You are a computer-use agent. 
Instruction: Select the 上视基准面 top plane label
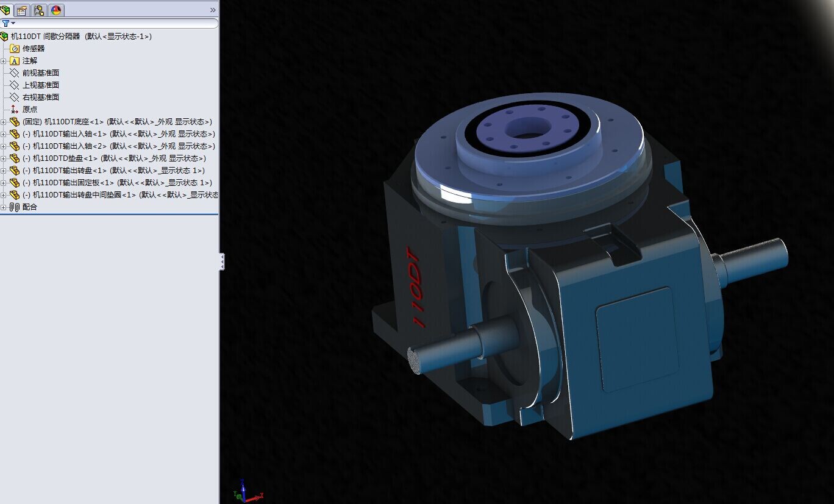click(41, 85)
